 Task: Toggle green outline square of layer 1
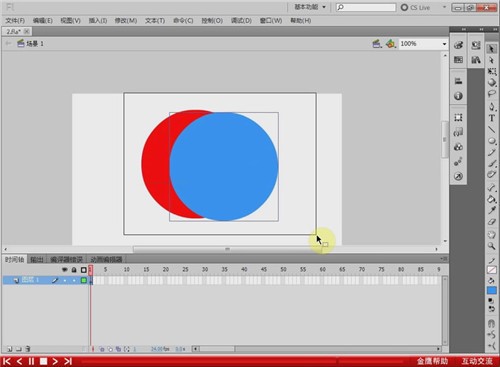pyautogui.click(x=84, y=280)
